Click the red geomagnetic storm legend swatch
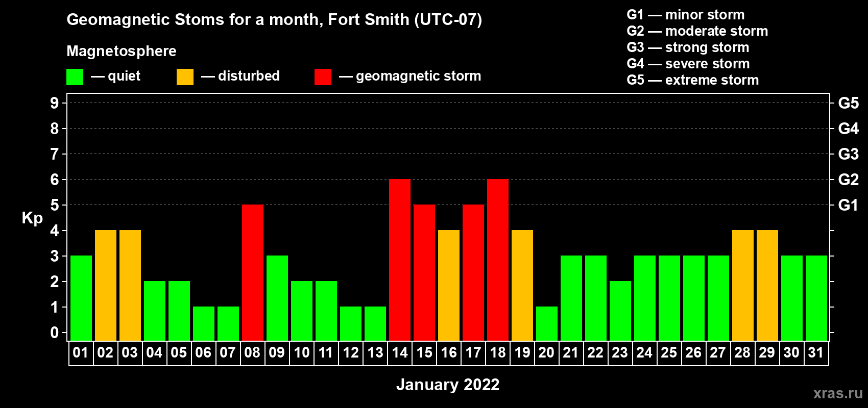 323,77
